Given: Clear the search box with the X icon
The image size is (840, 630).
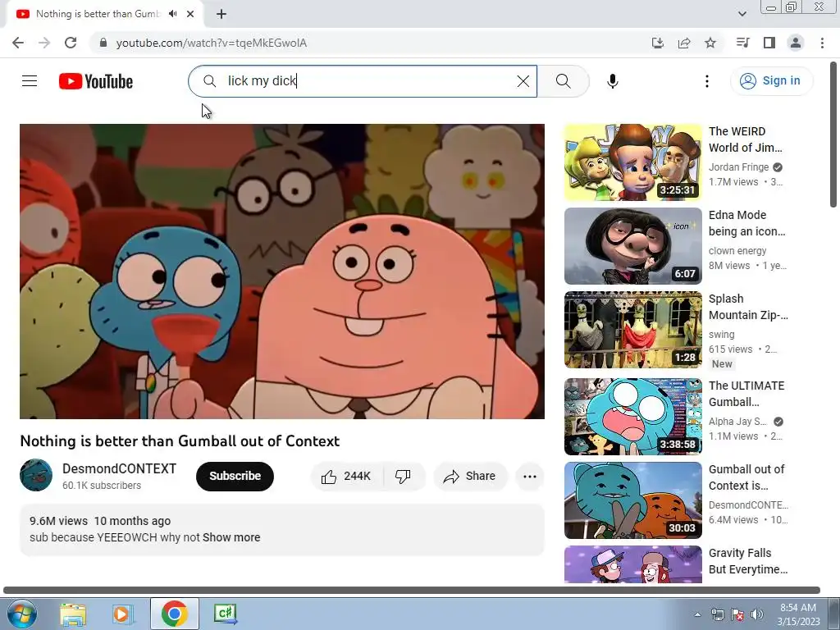Looking at the screenshot, I should pyautogui.click(x=523, y=81).
